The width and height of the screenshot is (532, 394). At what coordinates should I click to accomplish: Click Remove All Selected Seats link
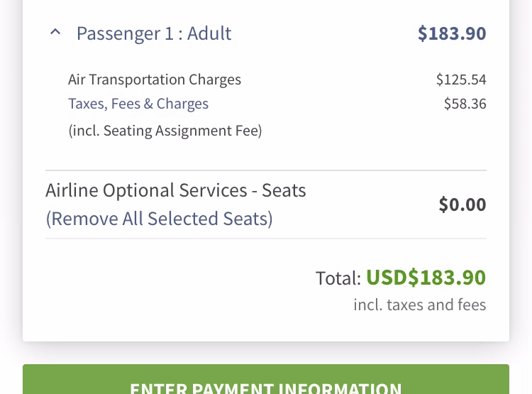tap(159, 219)
